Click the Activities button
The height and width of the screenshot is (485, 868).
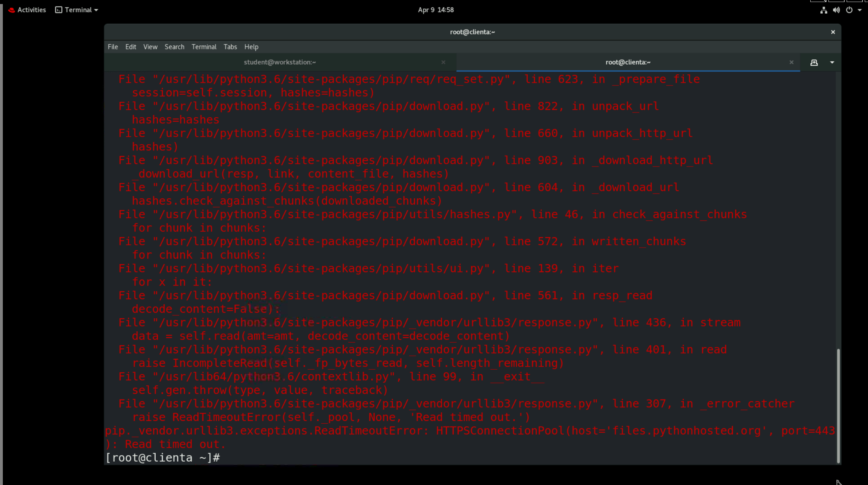(x=27, y=10)
